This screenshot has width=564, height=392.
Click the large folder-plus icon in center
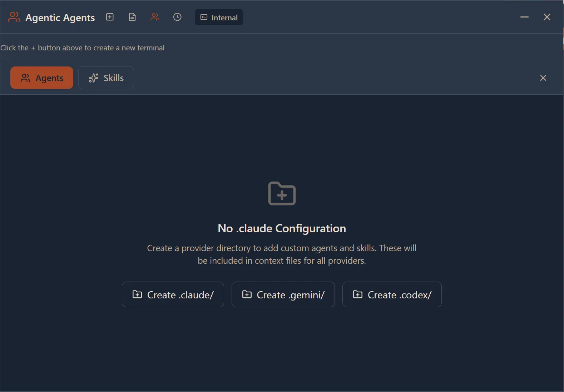282,193
